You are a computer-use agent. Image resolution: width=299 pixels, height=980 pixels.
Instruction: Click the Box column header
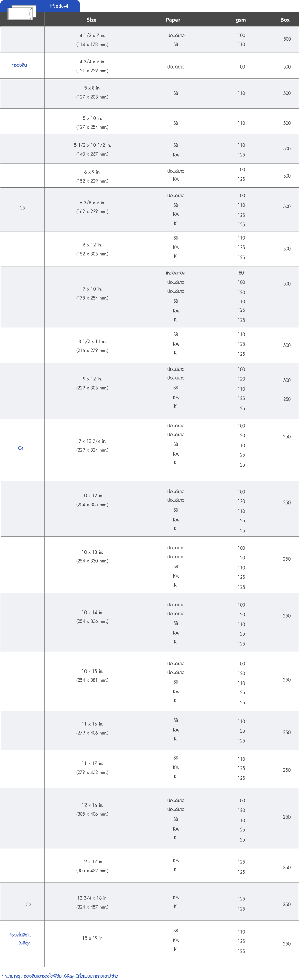pos(285,20)
